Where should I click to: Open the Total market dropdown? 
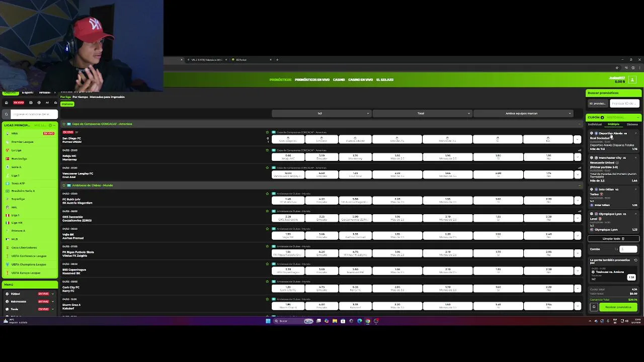pyautogui.click(x=422, y=113)
